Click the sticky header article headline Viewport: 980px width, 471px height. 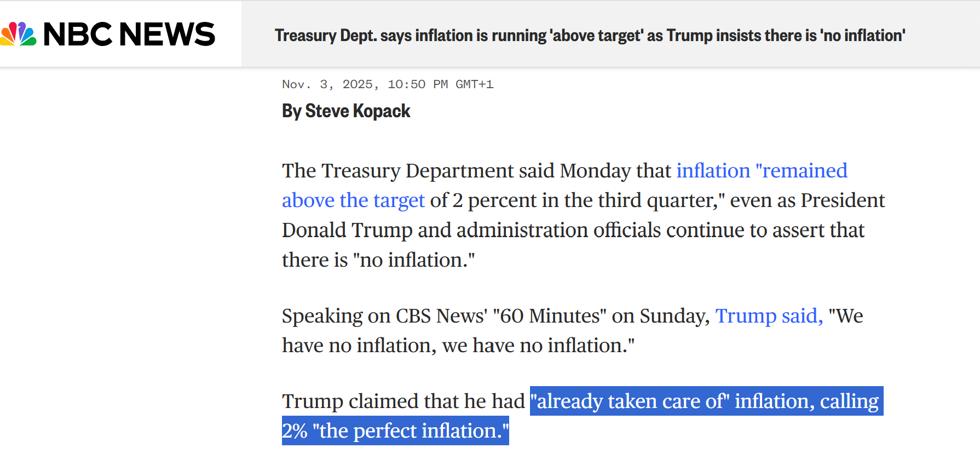point(590,36)
